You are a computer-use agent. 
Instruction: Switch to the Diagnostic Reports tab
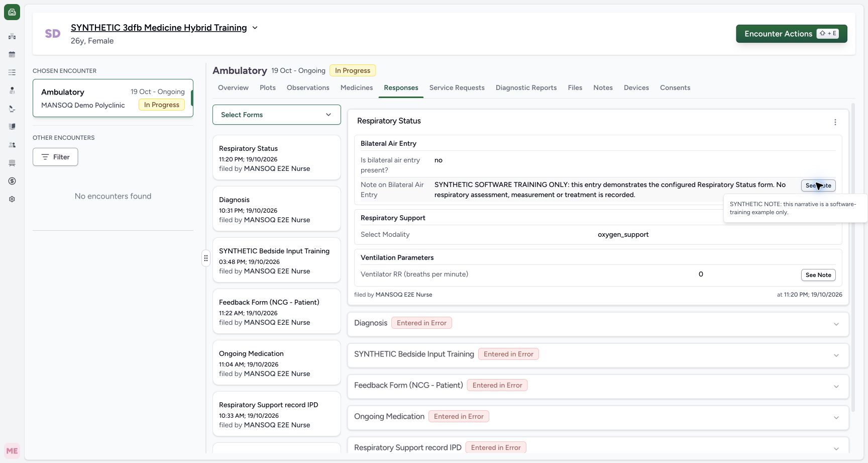click(x=526, y=87)
